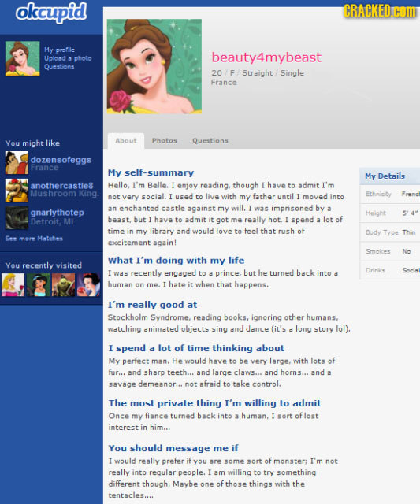The height and width of the screenshot is (504, 420).
Task: Click the small Belle avatar in sidebar
Action: tap(23, 58)
